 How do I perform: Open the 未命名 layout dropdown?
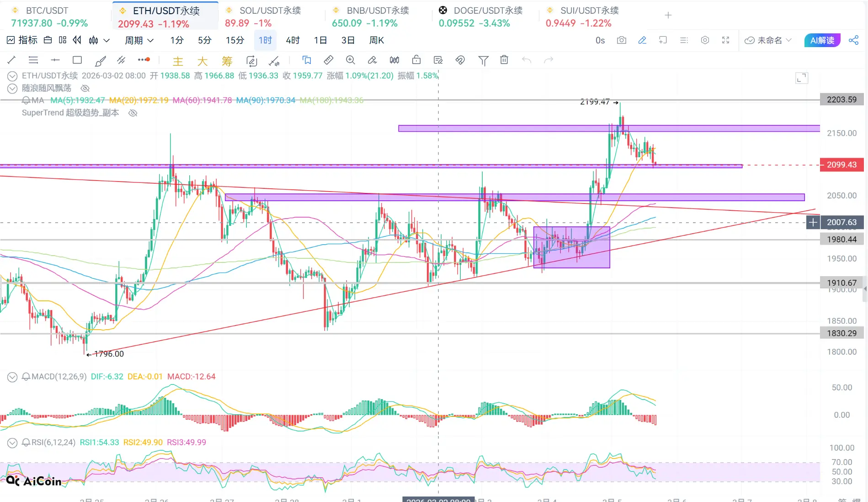(768, 40)
